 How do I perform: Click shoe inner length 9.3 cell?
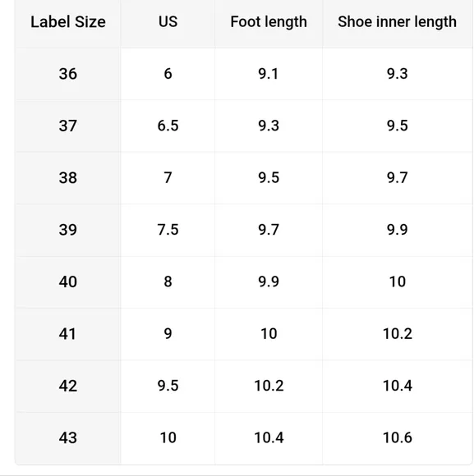click(x=397, y=74)
